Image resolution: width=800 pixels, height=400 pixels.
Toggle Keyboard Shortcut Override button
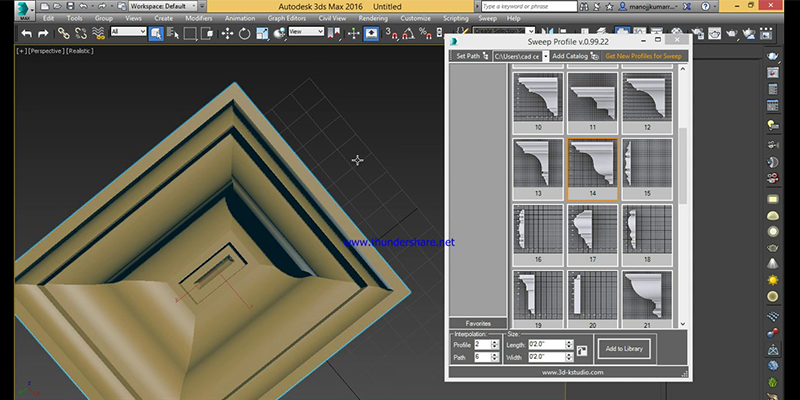371,34
